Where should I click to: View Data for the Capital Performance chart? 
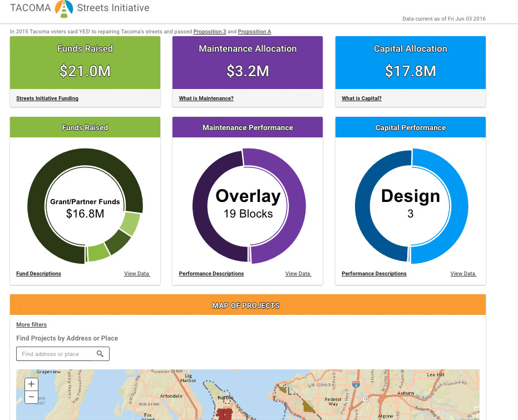[463, 274]
